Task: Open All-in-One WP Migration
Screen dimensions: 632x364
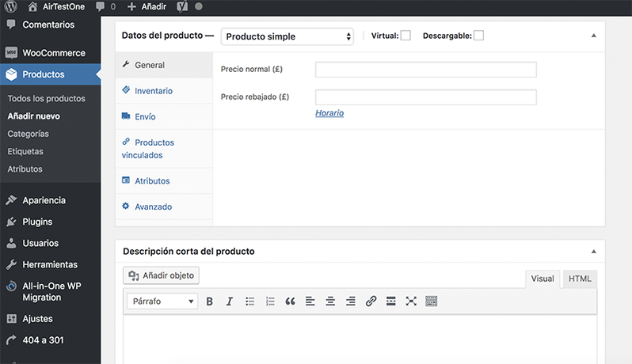Action: click(x=51, y=291)
